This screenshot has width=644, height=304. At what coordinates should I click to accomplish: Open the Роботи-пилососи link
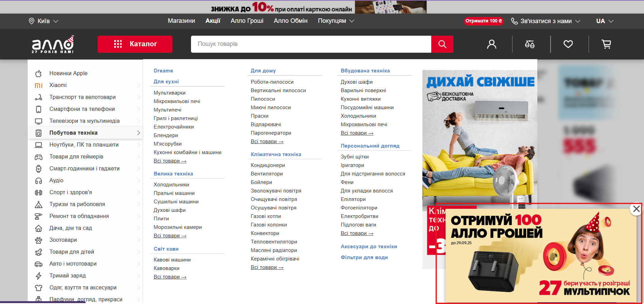click(x=272, y=82)
